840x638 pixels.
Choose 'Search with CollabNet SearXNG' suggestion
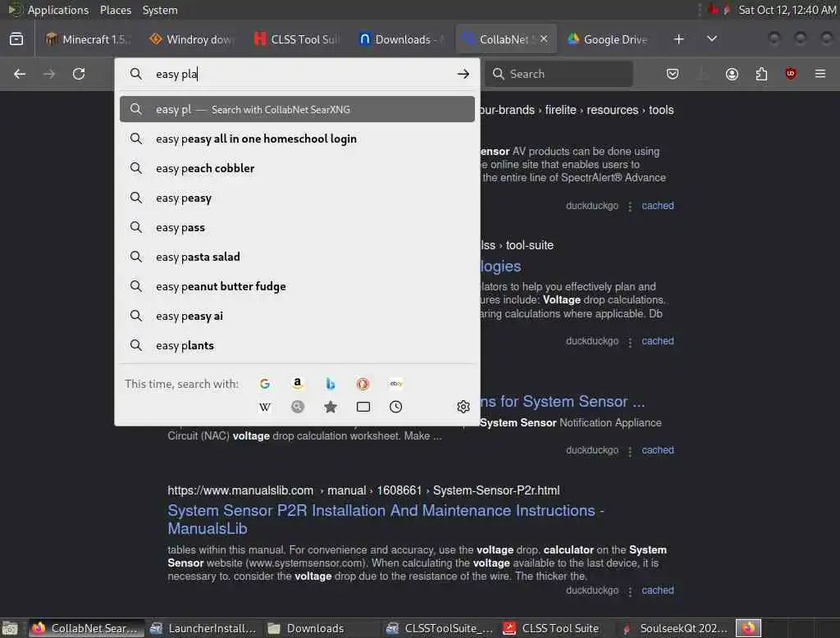coord(297,109)
